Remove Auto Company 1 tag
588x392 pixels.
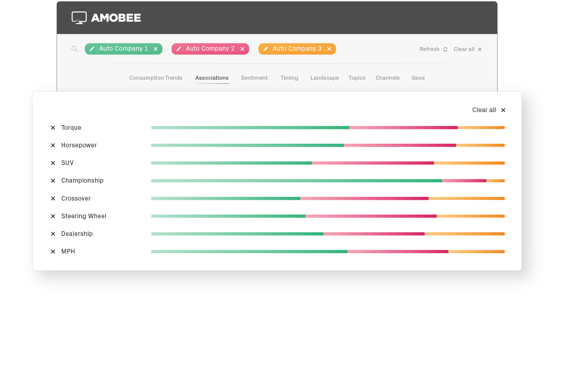click(156, 49)
